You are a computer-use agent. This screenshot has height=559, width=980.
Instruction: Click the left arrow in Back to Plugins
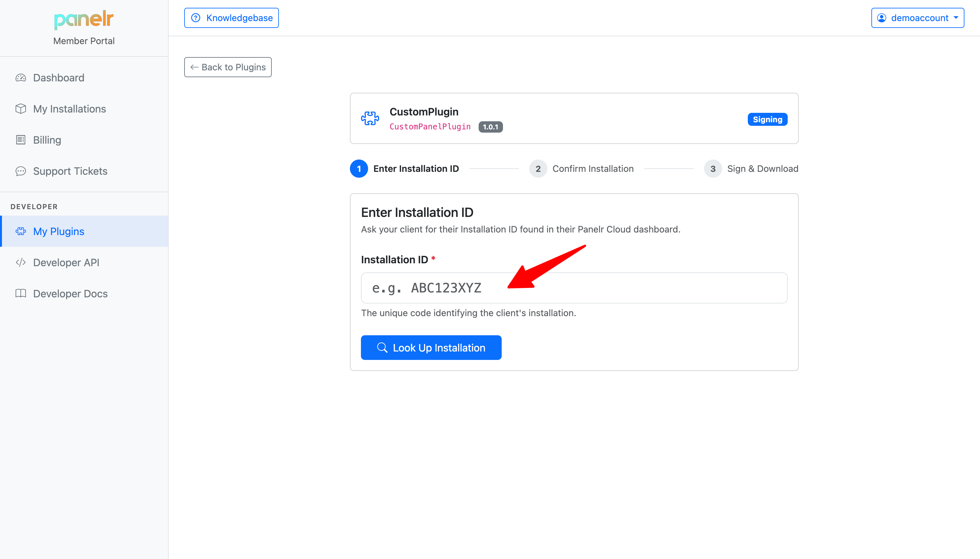pyautogui.click(x=194, y=67)
